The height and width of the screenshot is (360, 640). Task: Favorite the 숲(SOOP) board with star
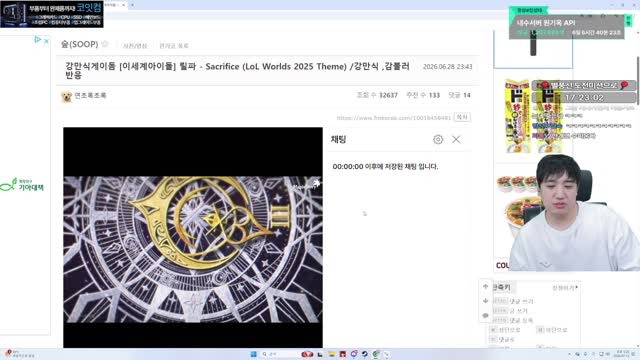(105, 44)
